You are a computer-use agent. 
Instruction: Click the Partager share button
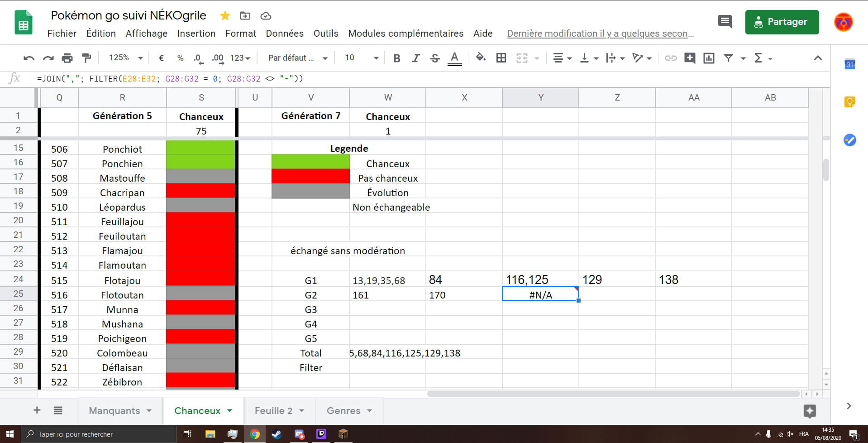point(782,22)
